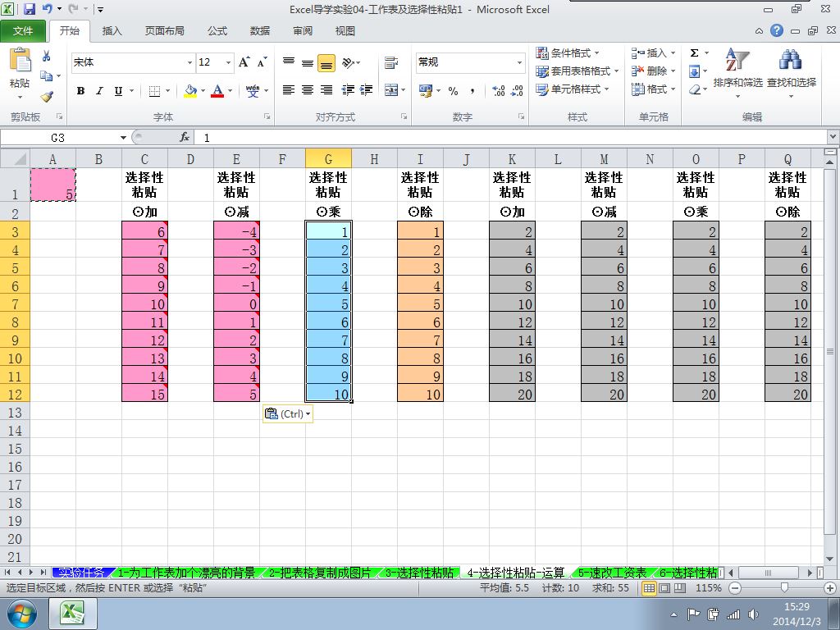Undo the last action
This screenshot has height=630, width=840.
pyautogui.click(x=47, y=9)
